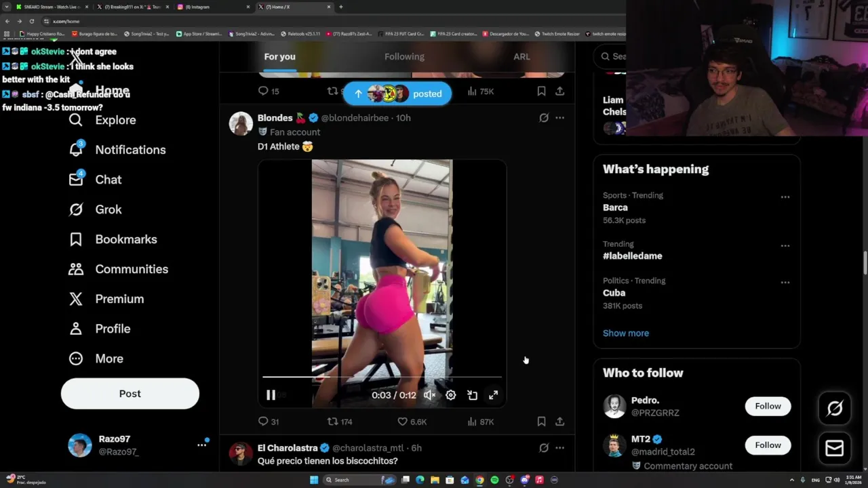Switch to the Instagram browser tab
The height and width of the screenshot is (488, 868).
(212, 7)
